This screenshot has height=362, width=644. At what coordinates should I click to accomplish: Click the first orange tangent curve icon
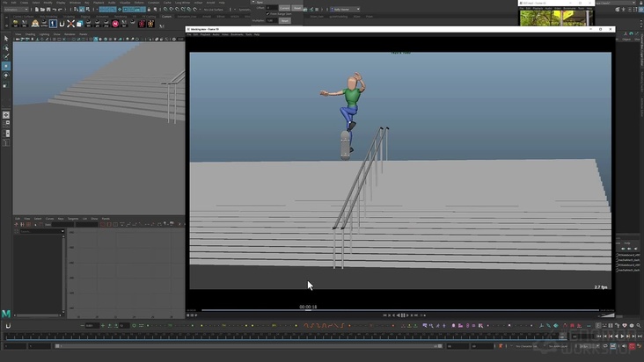(305, 325)
